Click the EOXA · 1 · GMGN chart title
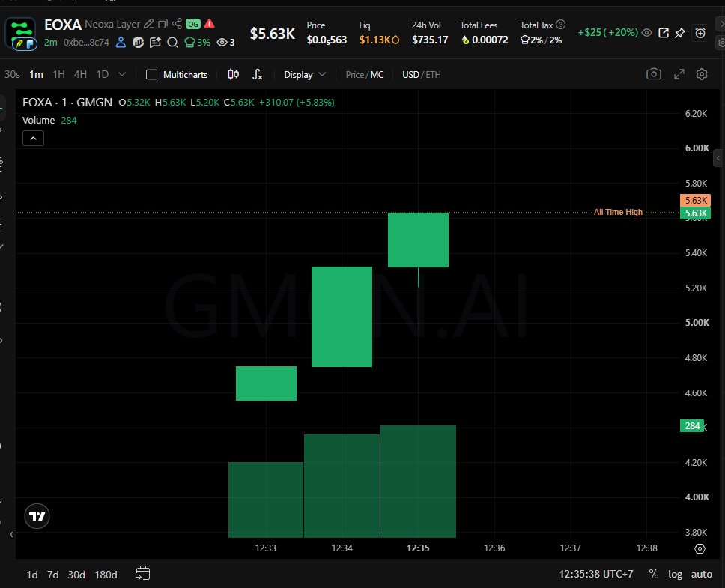This screenshot has height=588, width=725. [67, 102]
